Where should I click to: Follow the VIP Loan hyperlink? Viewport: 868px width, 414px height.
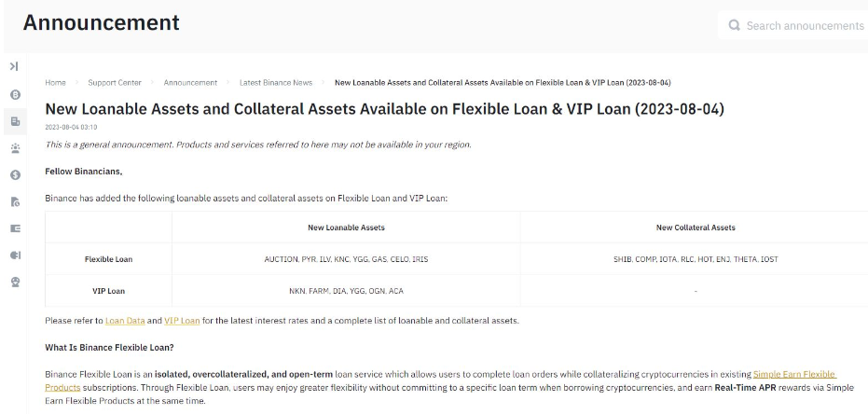click(182, 321)
